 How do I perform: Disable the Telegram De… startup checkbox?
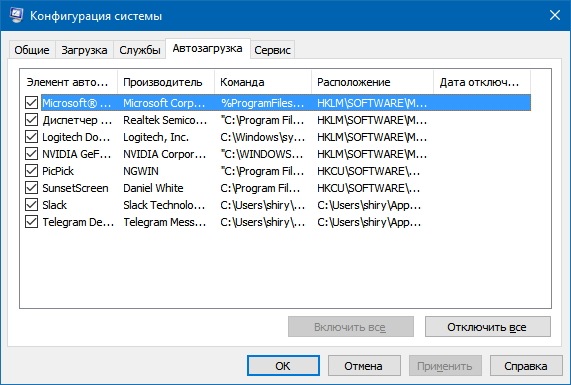pos(31,222)
